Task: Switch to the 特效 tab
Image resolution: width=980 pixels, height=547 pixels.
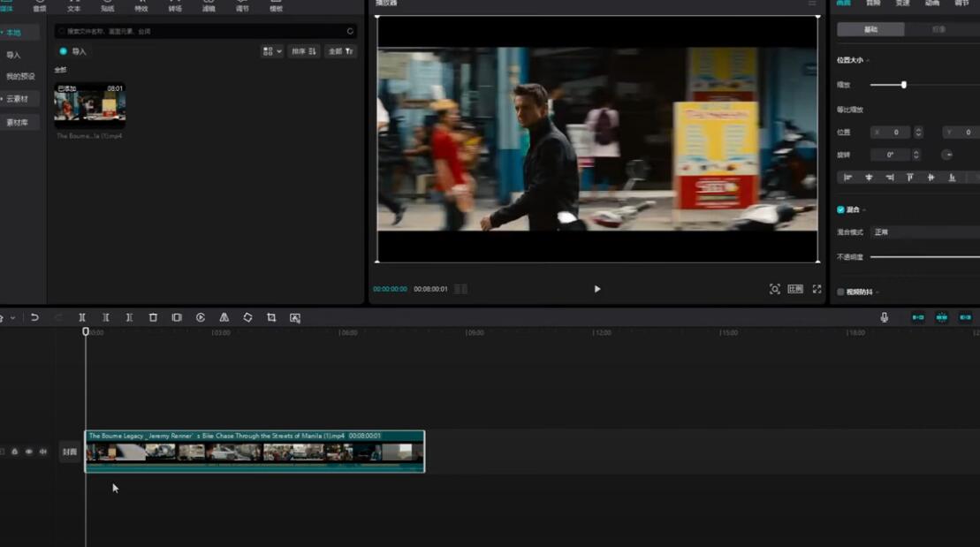Action: point(141,6)
